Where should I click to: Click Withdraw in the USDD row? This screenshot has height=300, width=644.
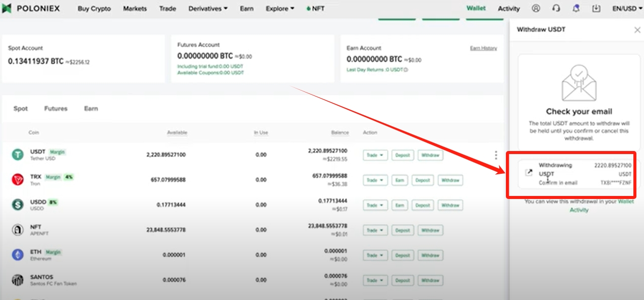[450, 205]
